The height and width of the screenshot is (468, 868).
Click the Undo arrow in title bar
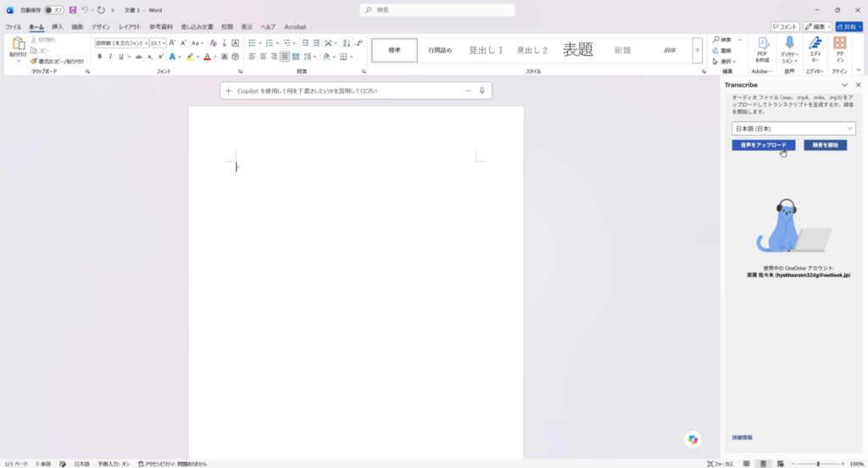point(85,10)
